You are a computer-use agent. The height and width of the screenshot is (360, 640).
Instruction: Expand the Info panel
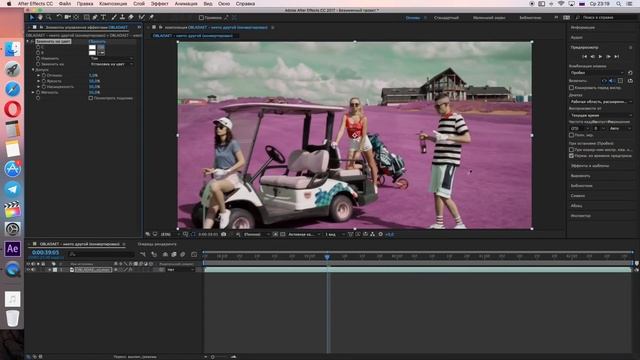pyautogui.click(x=582, y=27)
